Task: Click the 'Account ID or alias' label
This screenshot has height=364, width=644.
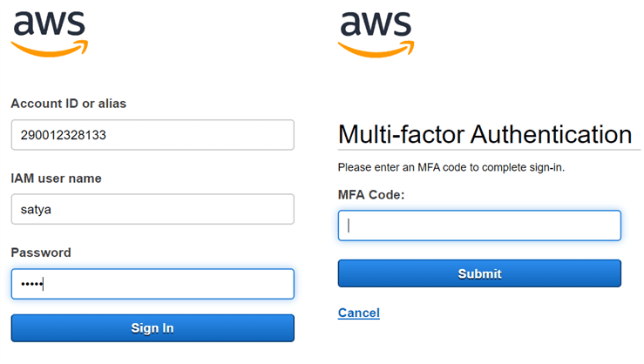Action: tap(68, 104)
